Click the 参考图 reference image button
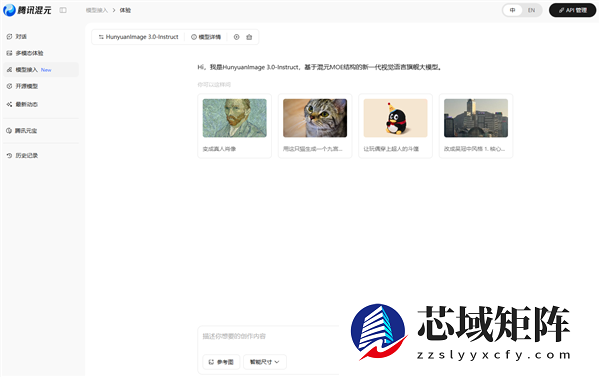This screenshot has width=600, height=377. click(x=221, y=362)
